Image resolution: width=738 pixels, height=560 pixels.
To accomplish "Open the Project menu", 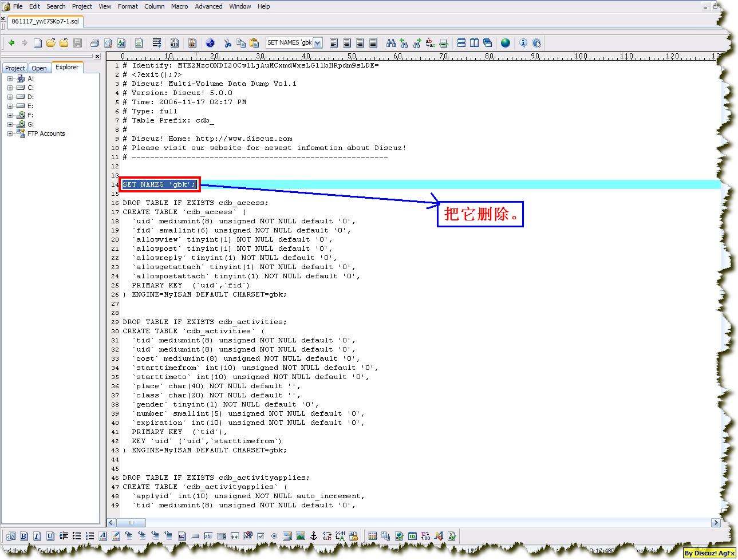I will [x=82, y=6].
